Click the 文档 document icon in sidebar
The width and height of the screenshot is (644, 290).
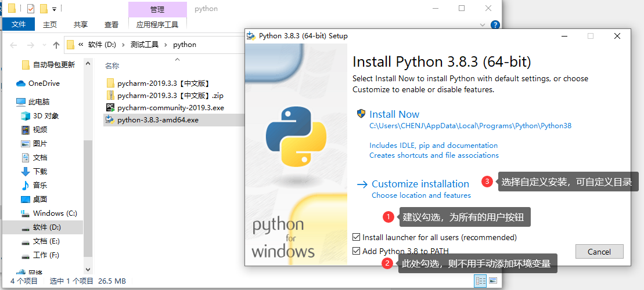[26, 158]
